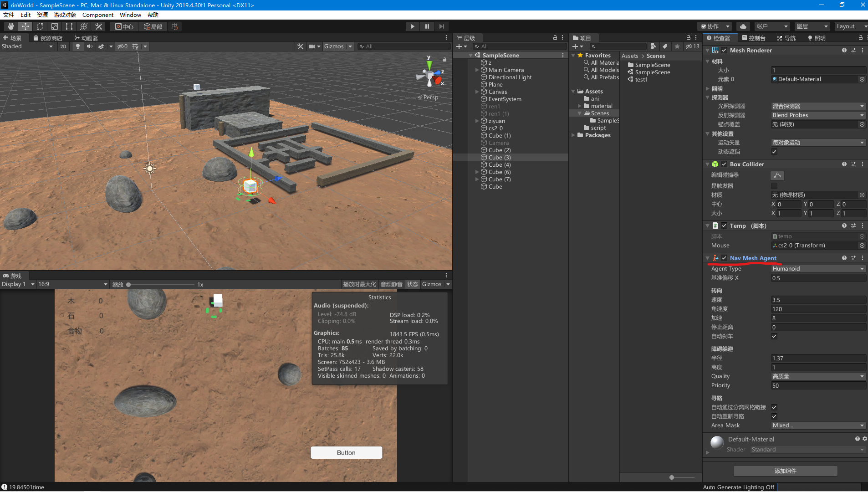Toggle 动态遮挡 checkbox
The width and height of the screenshot is (868, 492).
pos(774,152)
